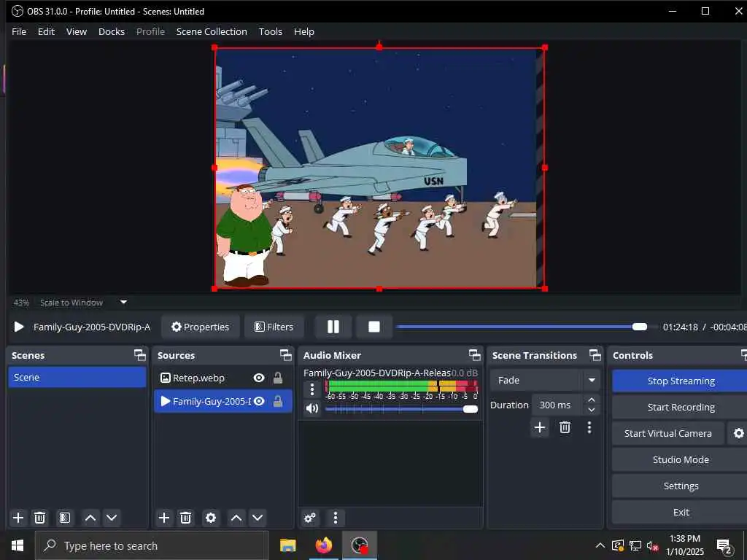Screen dimensions: 747x560
Task: Open File Explorer from taskbar
Action: click(287, 545)
